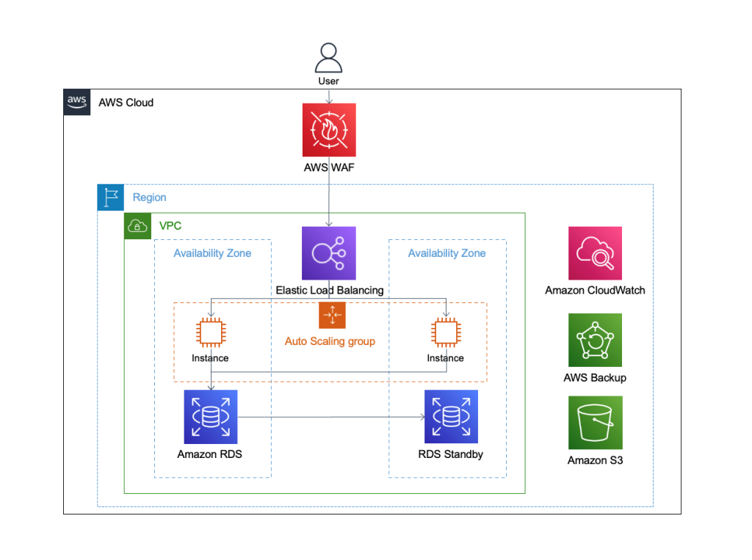Click the Amazon RDS database icon
Screen dimensions: 752x560
pos(211,417)
